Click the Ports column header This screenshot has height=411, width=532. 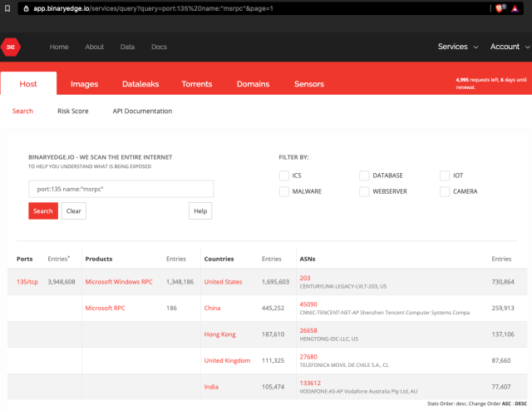[x=25, y=259]
